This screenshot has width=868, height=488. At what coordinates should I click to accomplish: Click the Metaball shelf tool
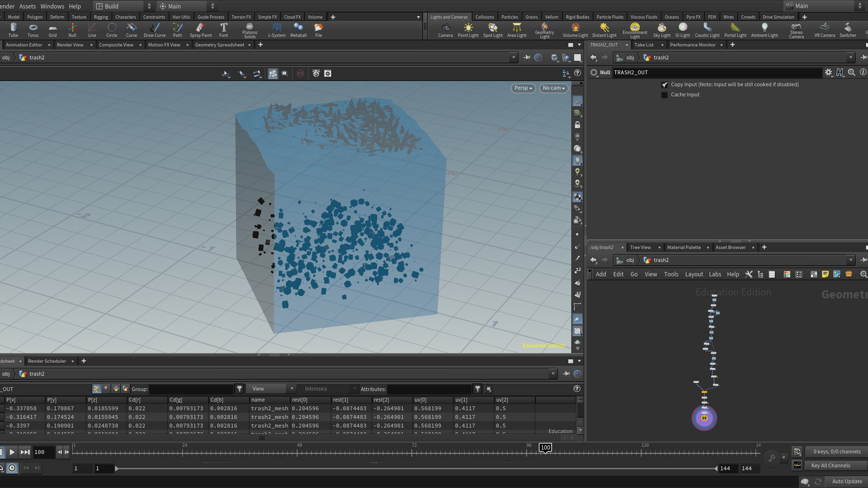298,30
